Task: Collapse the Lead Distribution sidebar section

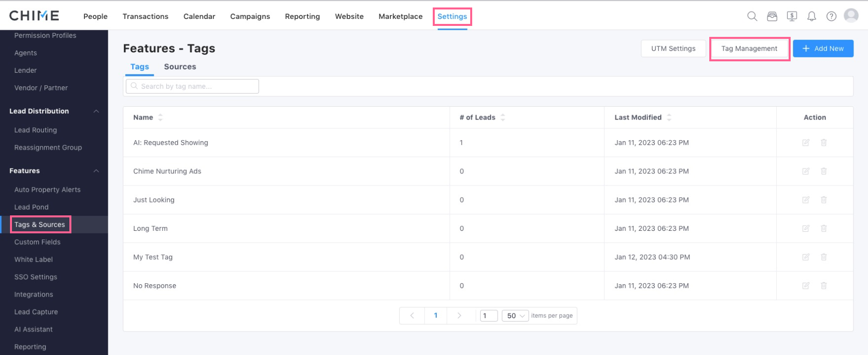Action: point(96,111)
